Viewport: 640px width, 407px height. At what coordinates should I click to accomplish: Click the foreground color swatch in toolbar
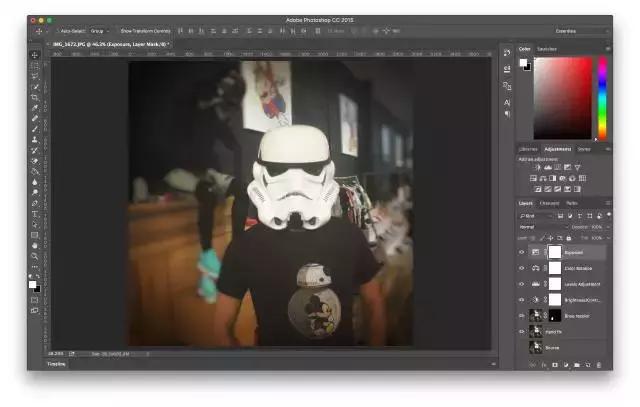pos(33,283)
